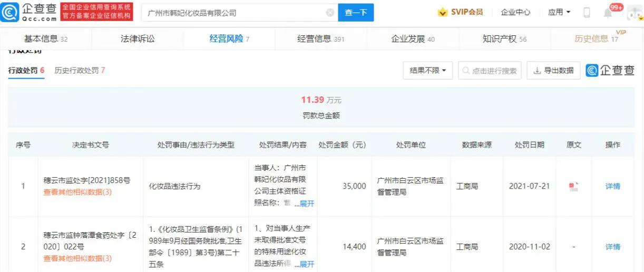Click the 点击进行搜索 table search field
Screen dimensions: 644x272
coord(490,71)
